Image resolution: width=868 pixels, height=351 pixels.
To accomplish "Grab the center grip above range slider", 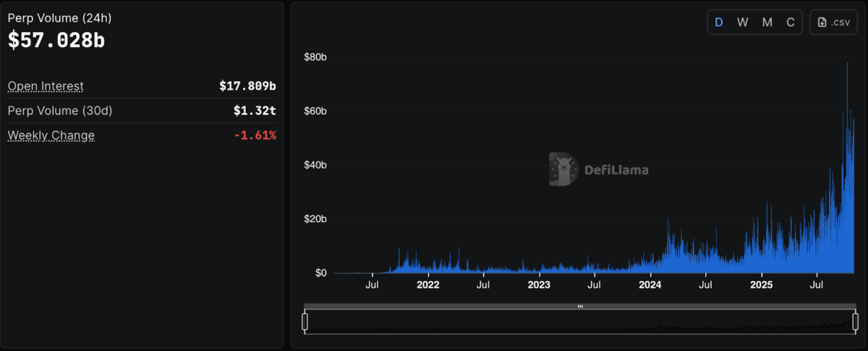I will pos(579,306).
